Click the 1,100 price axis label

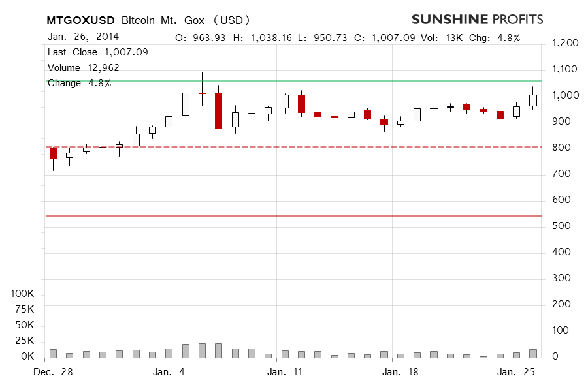pyautogui.click(x=564, y=69)
